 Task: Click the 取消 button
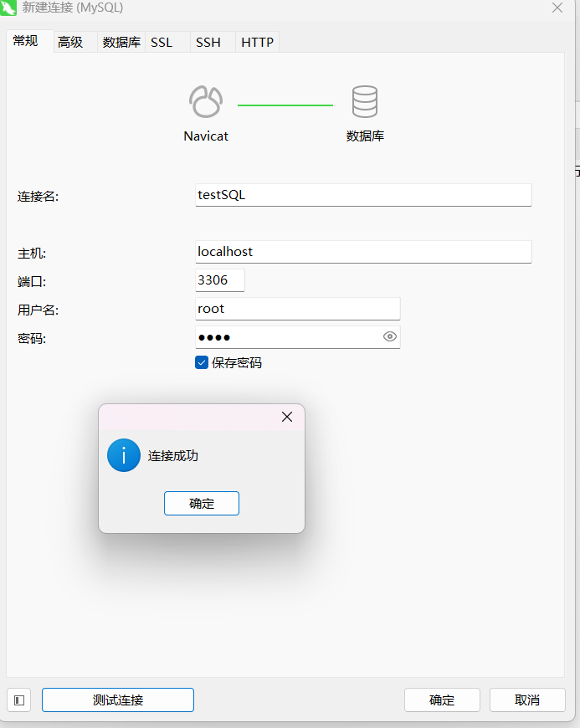coord(527,700)
